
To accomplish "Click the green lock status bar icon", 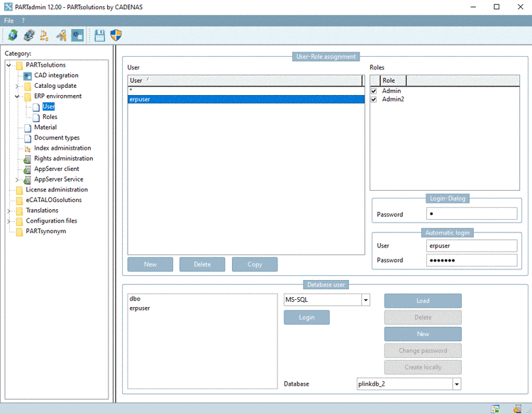I will click(495, 408).
